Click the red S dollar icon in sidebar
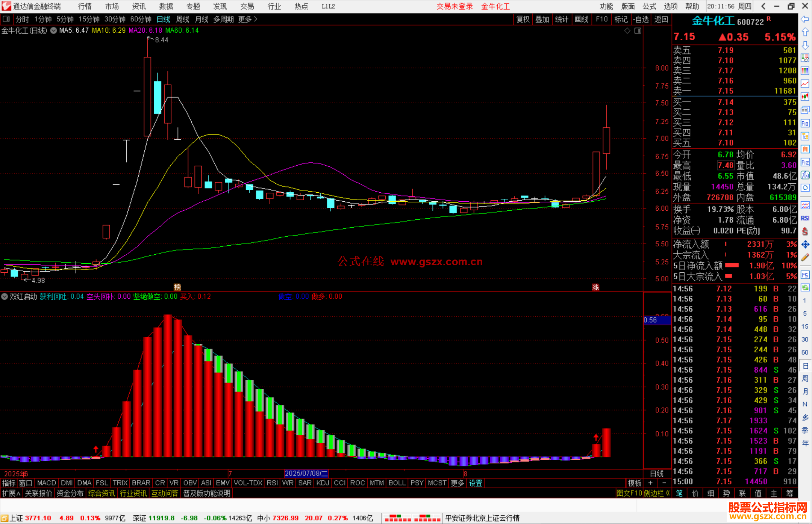Screen dimensions: 812x524 coord(805,231)
